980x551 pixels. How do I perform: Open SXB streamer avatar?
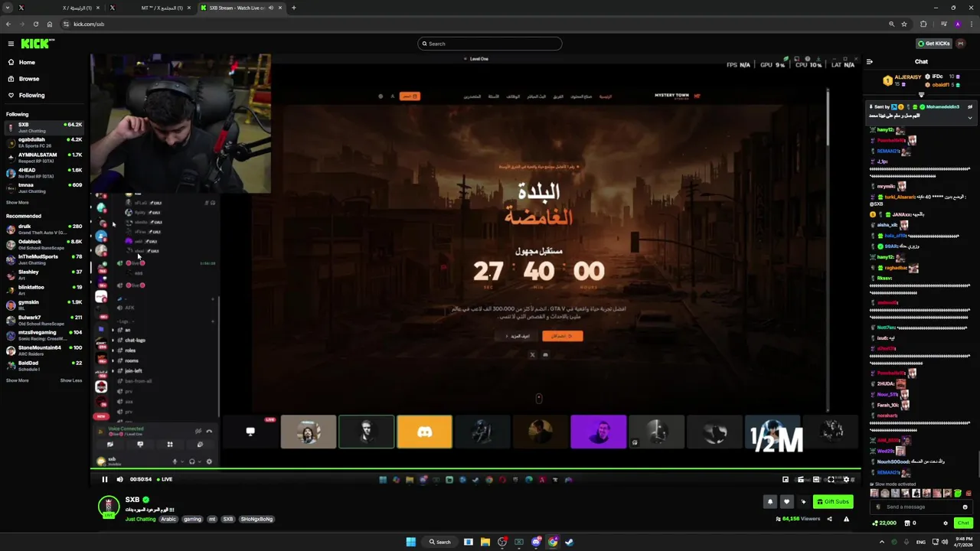point(109,507)
